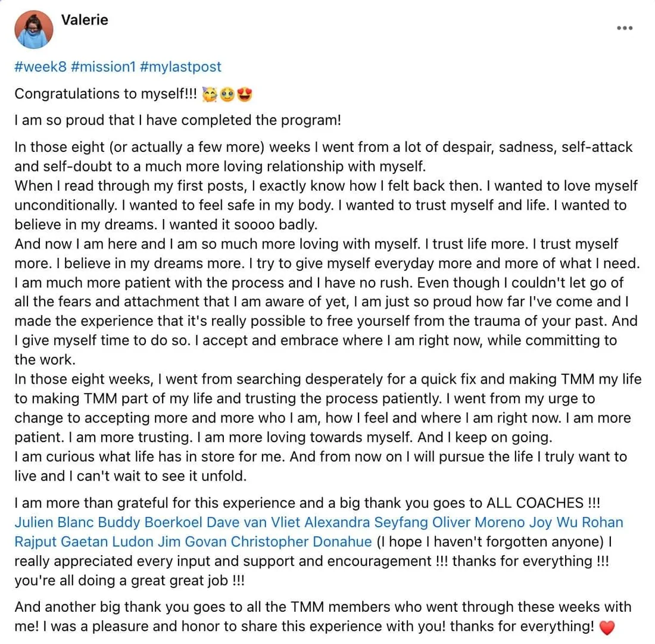The image size is (655, 644).
Task: Click the red heart emoji
Action: pos(607,627)
